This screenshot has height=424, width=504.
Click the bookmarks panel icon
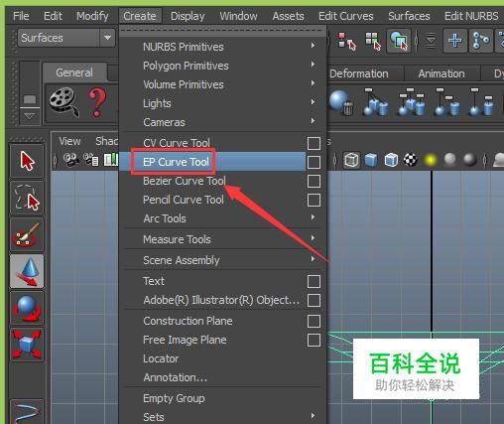tap(110, 160)
